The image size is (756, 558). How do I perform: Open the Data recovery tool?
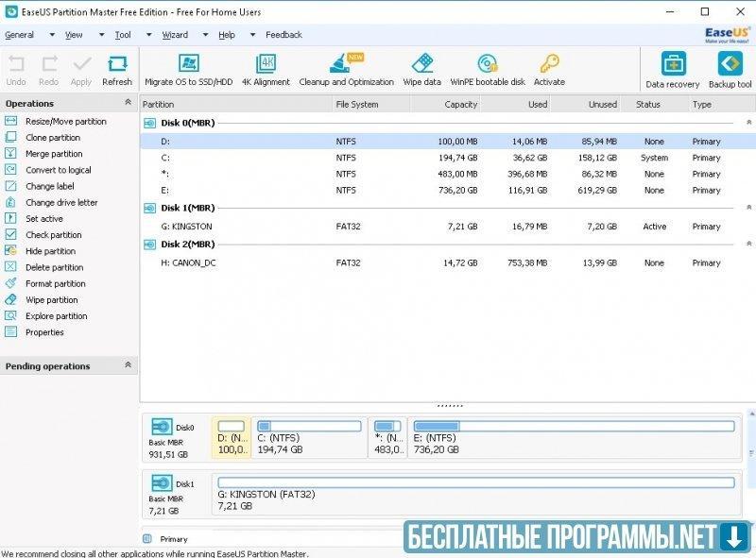point(673,71)
